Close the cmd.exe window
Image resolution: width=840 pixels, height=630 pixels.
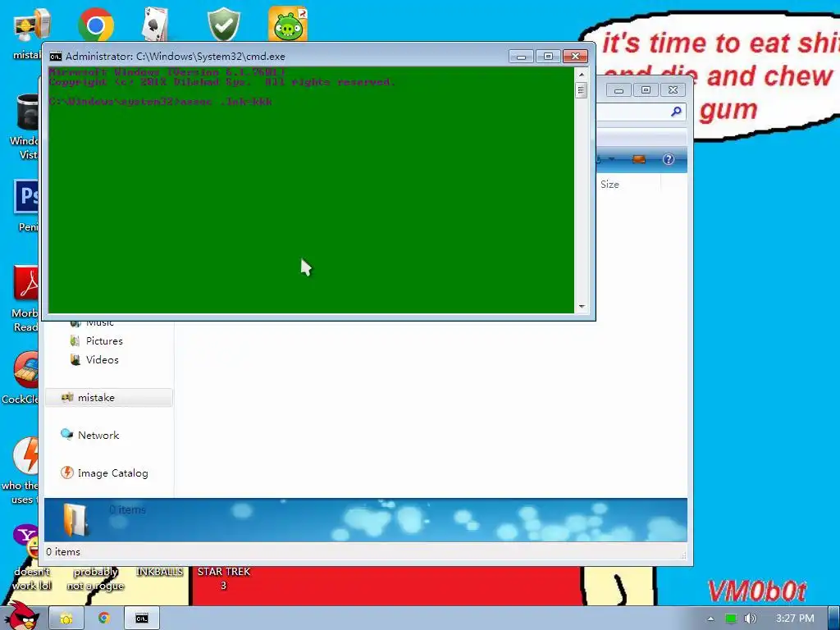(x=575, y=57)
